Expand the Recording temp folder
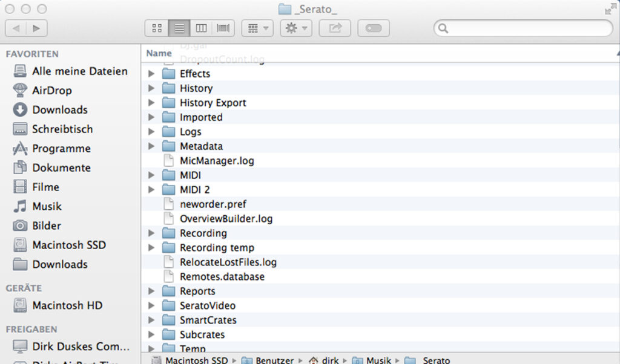 [151, 248]
